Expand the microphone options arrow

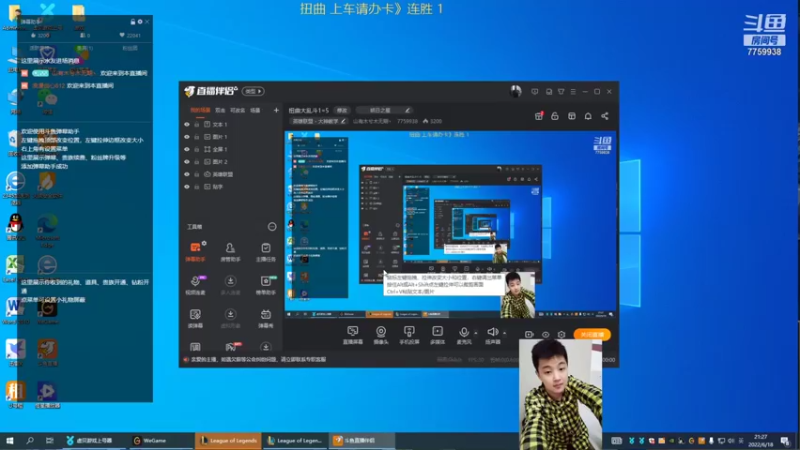tap(476, 333)
